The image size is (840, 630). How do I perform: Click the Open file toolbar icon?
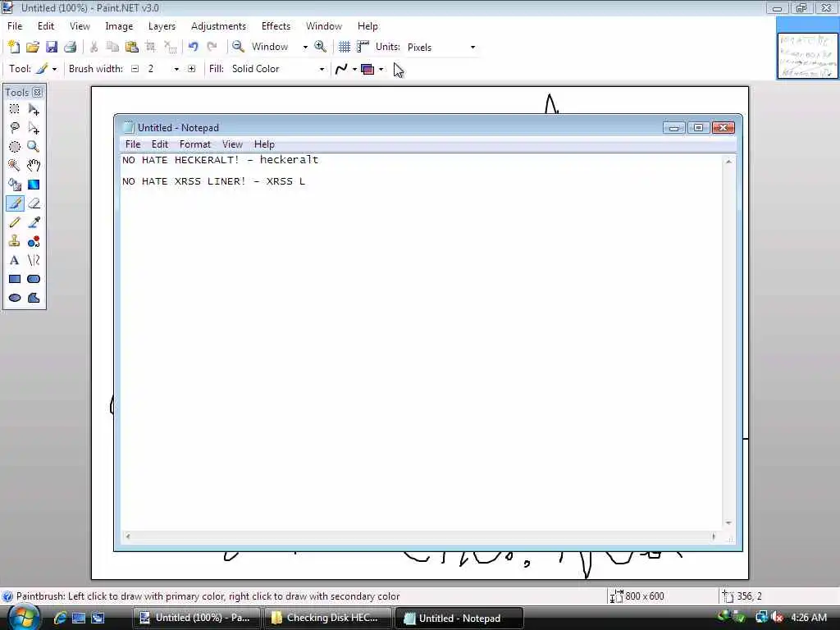(33, 47)
